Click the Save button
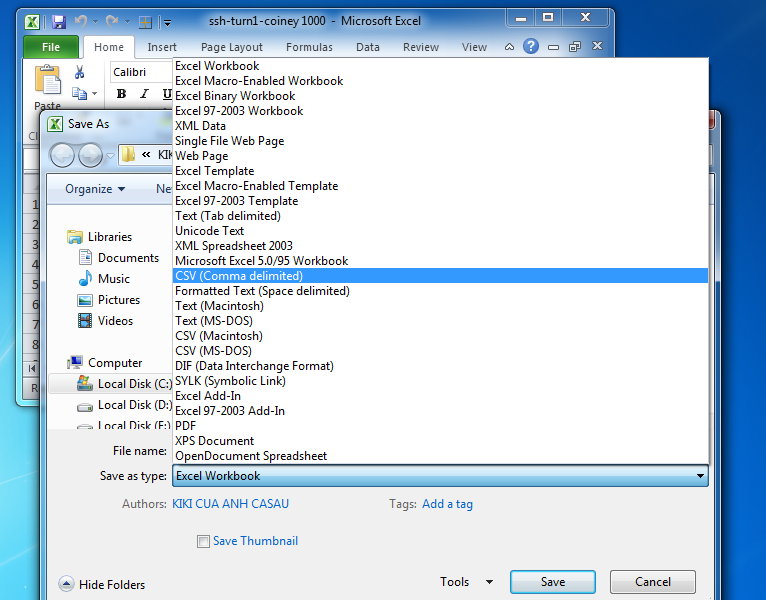The height and width of the screenshot is (600, 766). coord(553,581)
